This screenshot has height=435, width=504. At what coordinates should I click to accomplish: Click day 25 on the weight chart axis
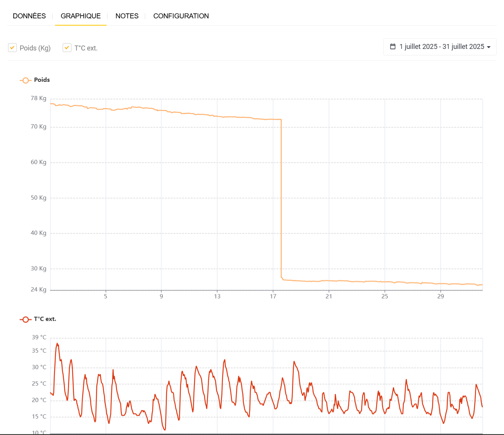coord(385,296)
